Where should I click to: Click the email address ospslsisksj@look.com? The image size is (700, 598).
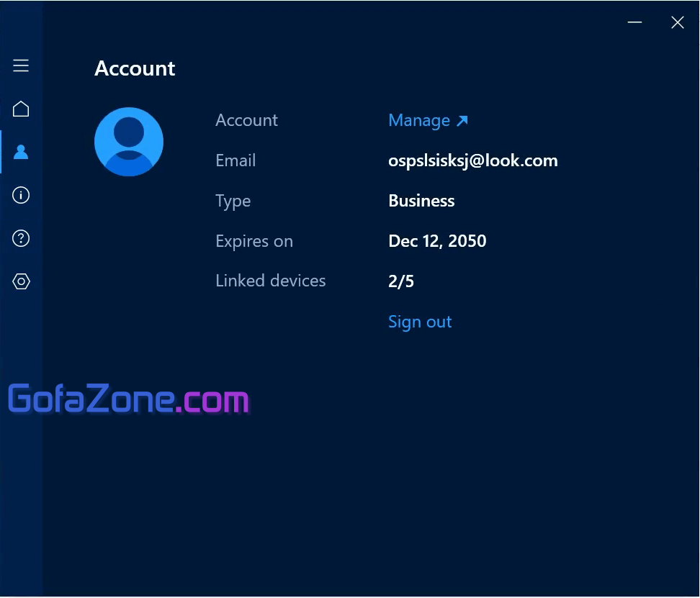[x=472, y=161]
